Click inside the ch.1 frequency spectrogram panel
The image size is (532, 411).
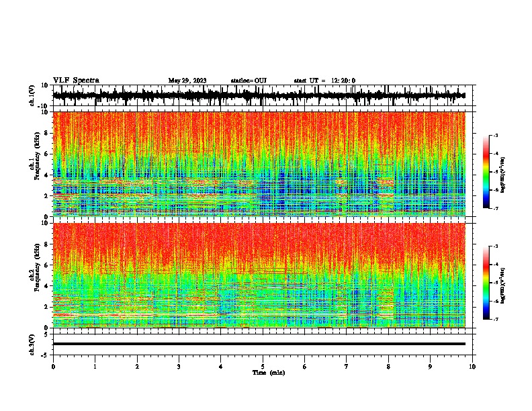(x=259, y=164)
